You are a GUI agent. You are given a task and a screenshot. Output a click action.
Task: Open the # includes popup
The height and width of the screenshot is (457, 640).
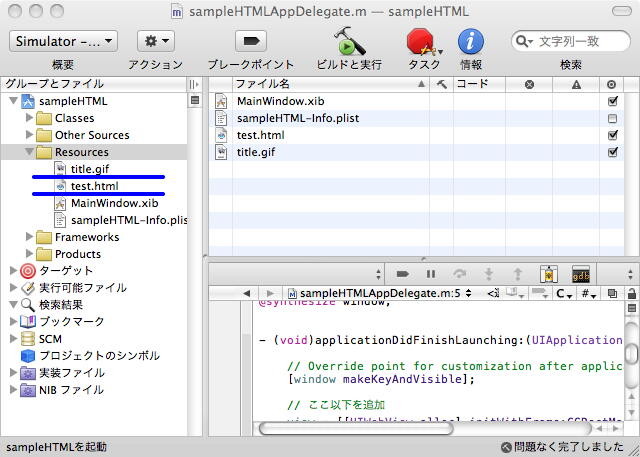(588, 293)
